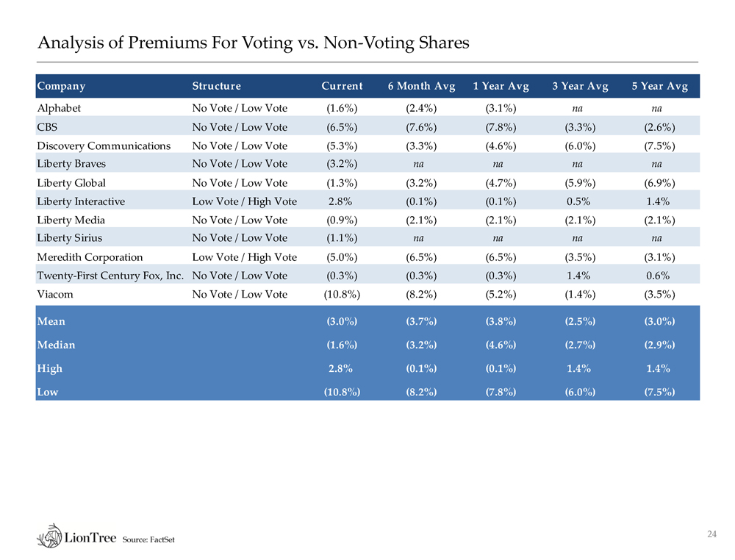Screen dimensions: 735x560
Task: Select the Mean summary row label
Action: (51, 321)
